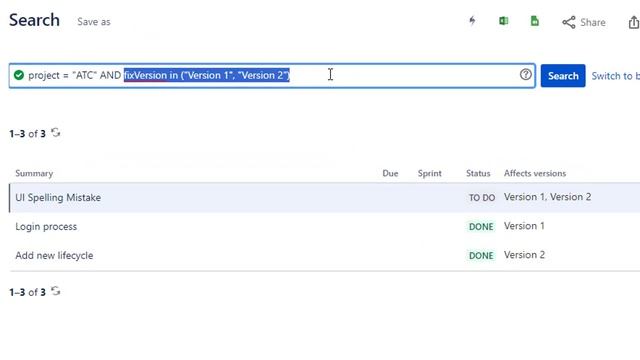The width and height of the screenshot is (640, 360).
Task: Click Save as next to Search title
Action: (94, 22)
